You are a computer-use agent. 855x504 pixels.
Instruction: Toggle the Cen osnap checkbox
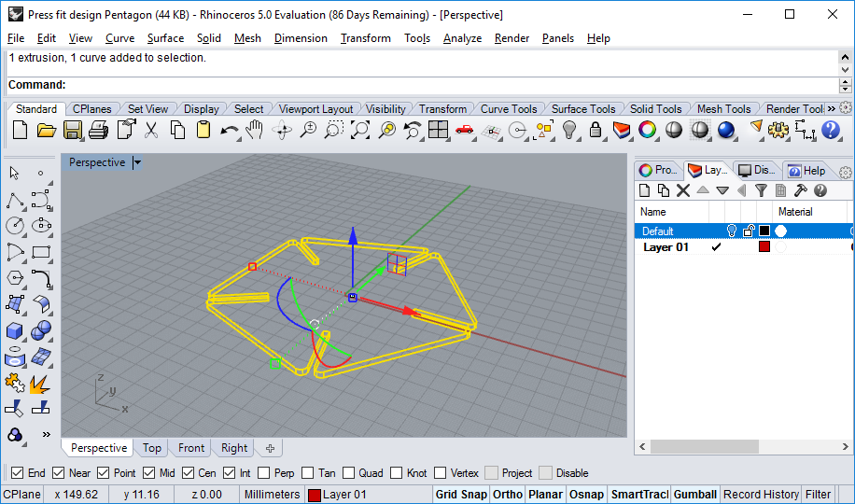click(189, 473)
